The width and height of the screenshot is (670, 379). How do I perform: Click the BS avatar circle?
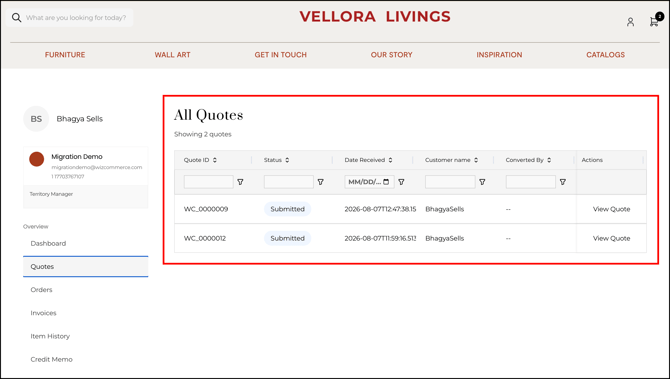36,119
